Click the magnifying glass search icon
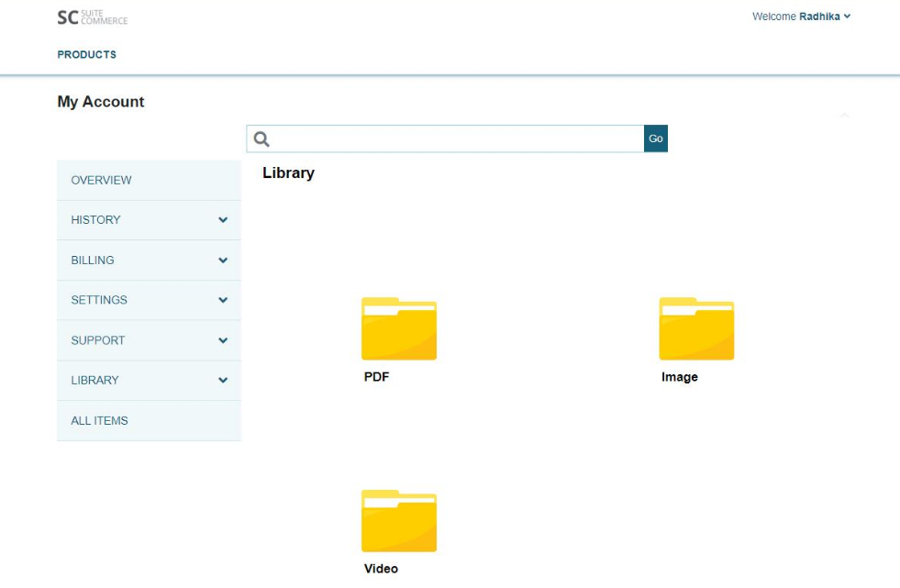This screenshot has width=900, height=588. pyautogui.click(x=261, y=139)
